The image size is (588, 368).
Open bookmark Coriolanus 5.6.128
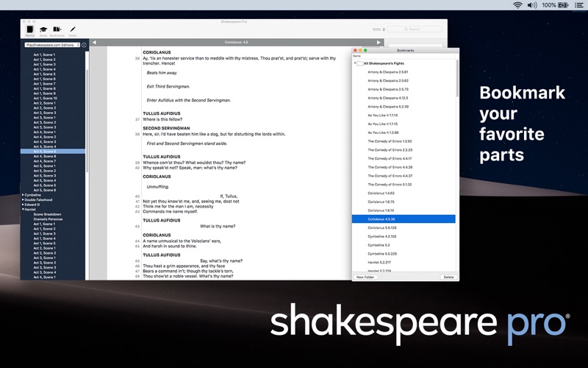click(x=381, y=228)
